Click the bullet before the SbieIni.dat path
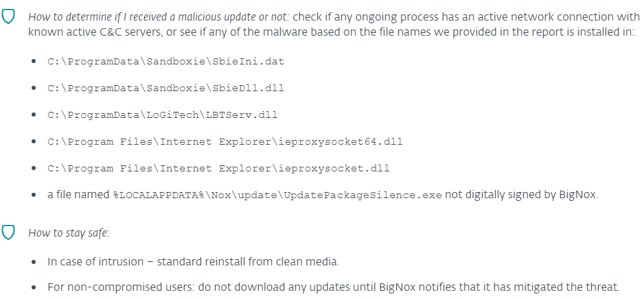This screenshot has width=644, height=299. coord(34,62)
